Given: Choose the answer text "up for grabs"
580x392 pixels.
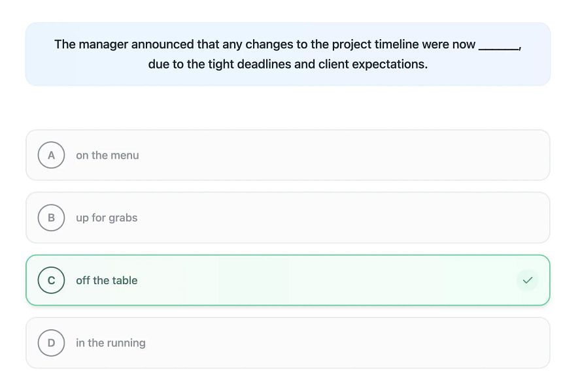Looking at the screenshot, I should [107, 218].
